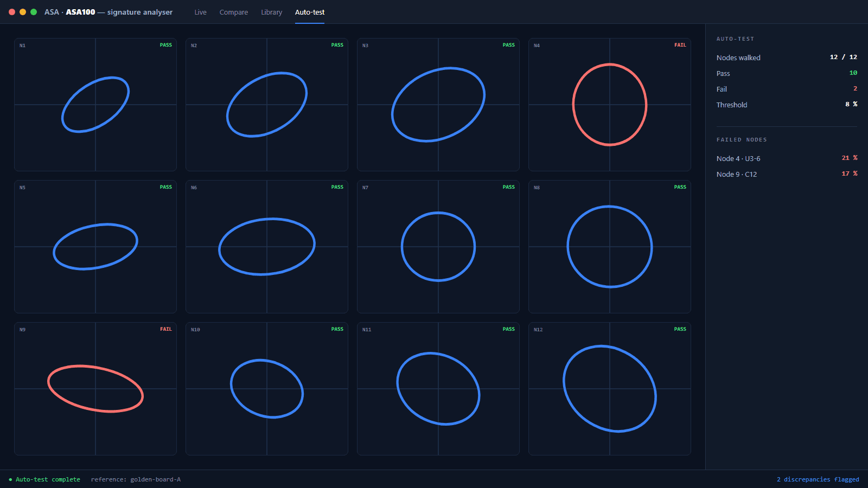Select the N1 signature thumbnail

[95, 105]
